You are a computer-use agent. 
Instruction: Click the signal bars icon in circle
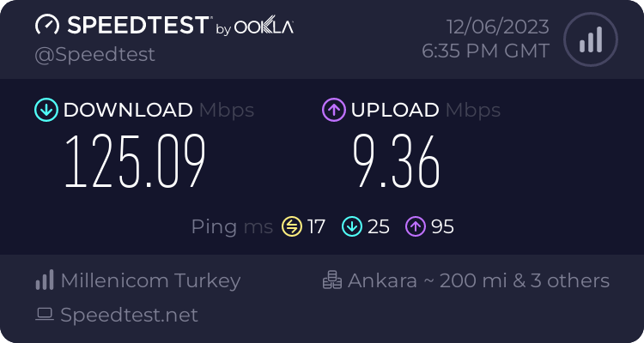(x=591, y=39)
